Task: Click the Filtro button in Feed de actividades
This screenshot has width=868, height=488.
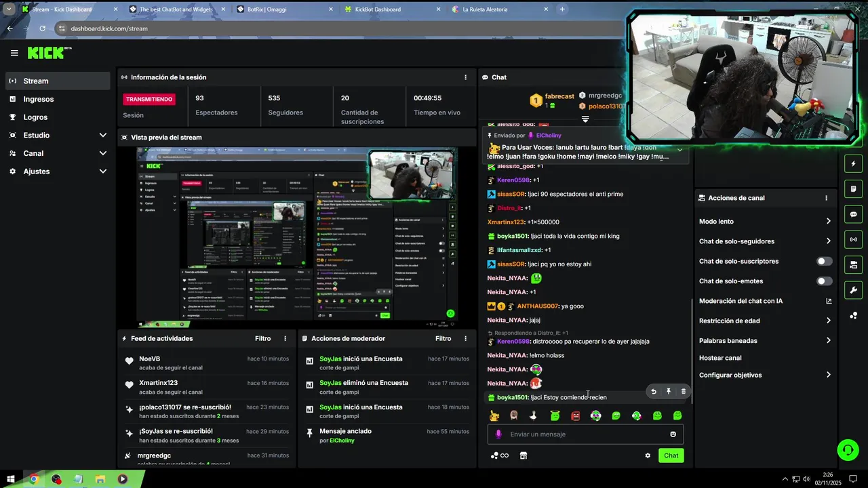Action: 262,338
